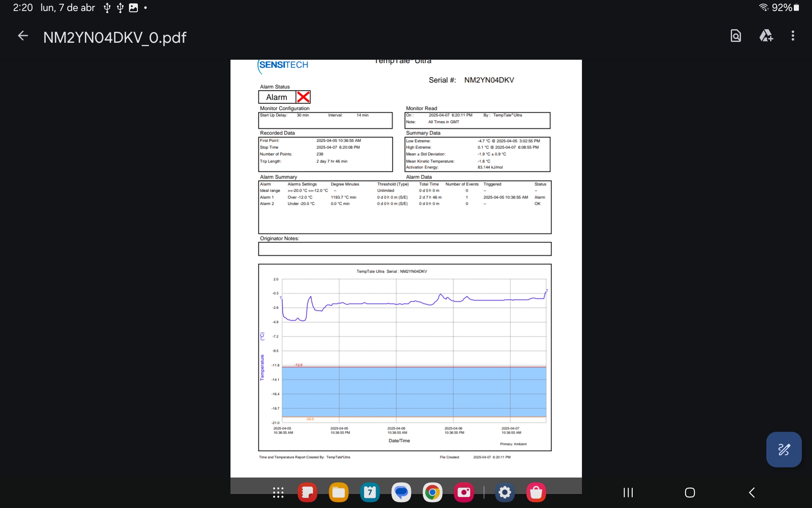Tap the empty Originator Notes box
This screenshot has width=812, height=508.
coord(405,249)
